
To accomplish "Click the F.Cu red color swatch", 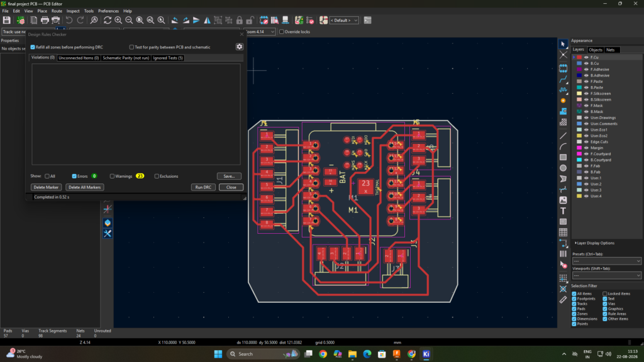I will click(x=579, y=57).
